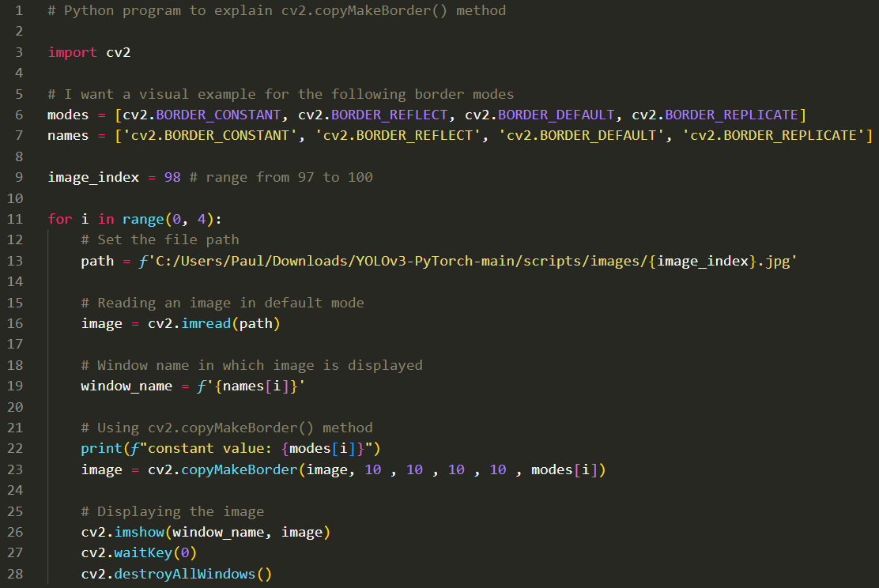Click the import keyword on line 3
Screen dimensions: 879x588
[72, 53]
